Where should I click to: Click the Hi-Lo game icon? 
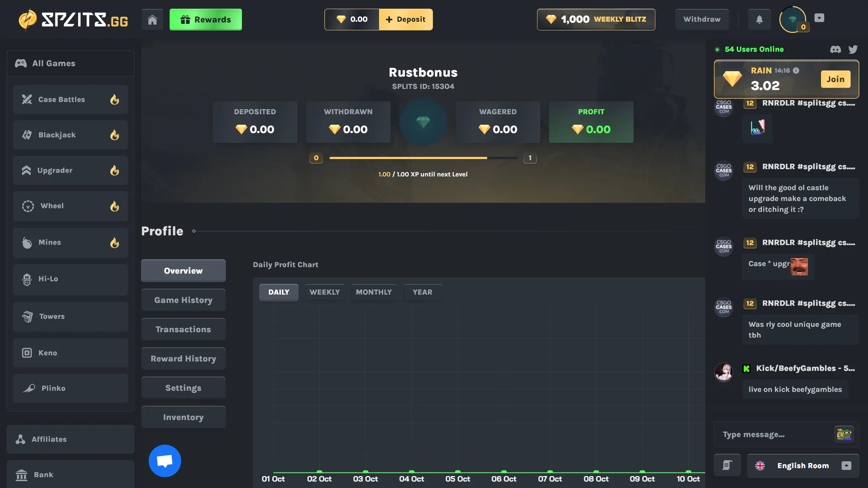(x=27, y=279)
